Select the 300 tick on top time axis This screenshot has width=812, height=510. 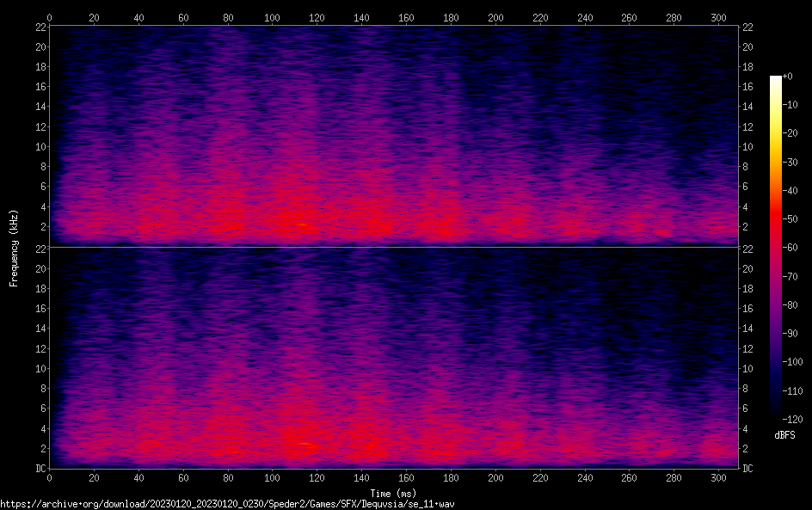[718, 17]
